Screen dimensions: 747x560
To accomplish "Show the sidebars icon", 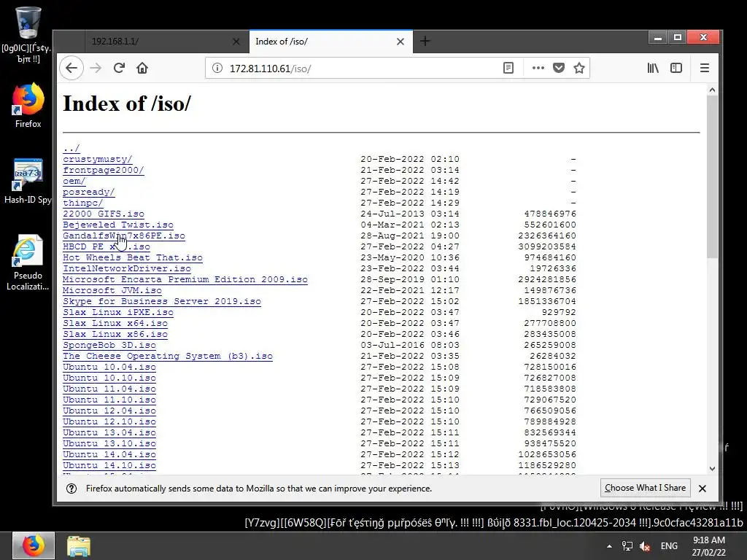I will [676, 68].
